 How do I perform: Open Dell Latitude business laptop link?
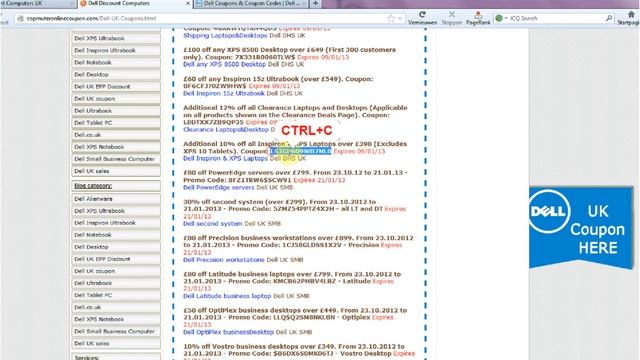[x=227, y=296]
